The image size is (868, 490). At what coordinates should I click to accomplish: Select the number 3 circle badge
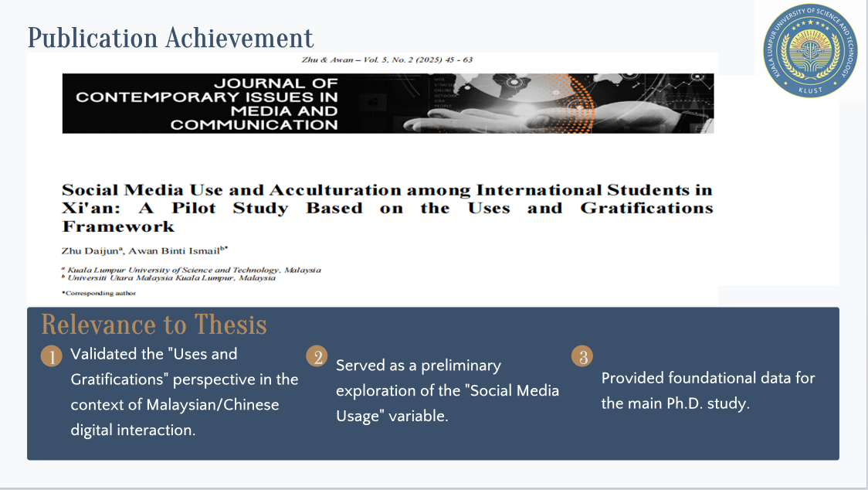582,356
